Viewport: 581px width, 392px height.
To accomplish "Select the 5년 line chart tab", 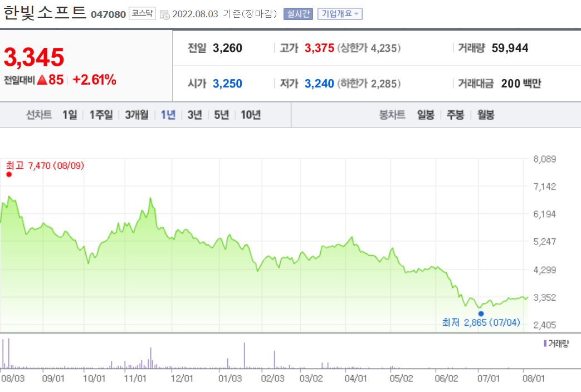I will (x=221, y=115).
